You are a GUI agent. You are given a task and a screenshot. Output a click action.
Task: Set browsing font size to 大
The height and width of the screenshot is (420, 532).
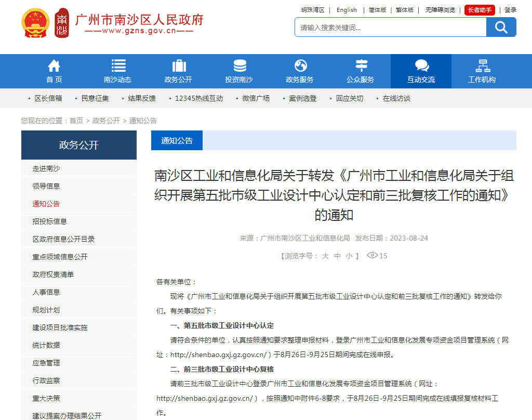[x=325, y=256]
